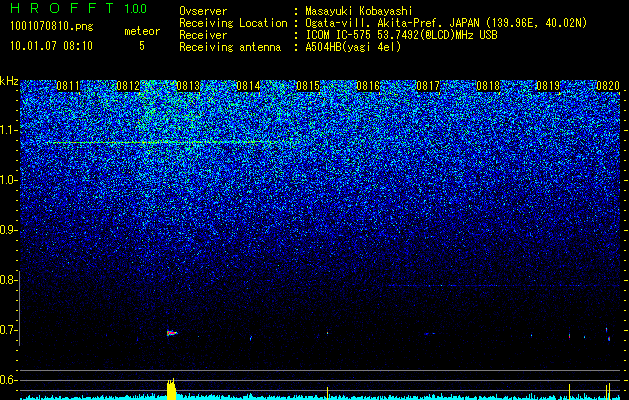This screenshot has width=629, height=400.
Task: Click the 0820 time marker
Action: pos(608,86)
